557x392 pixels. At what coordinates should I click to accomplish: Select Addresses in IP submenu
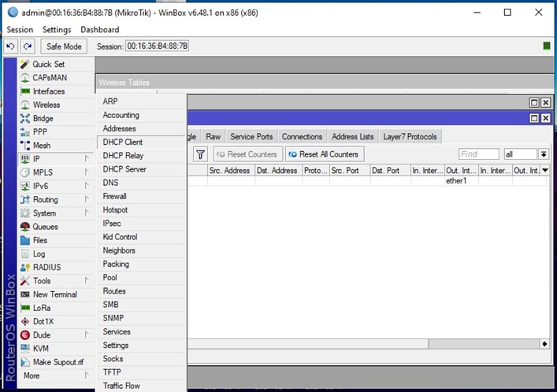tap(141, 128)
